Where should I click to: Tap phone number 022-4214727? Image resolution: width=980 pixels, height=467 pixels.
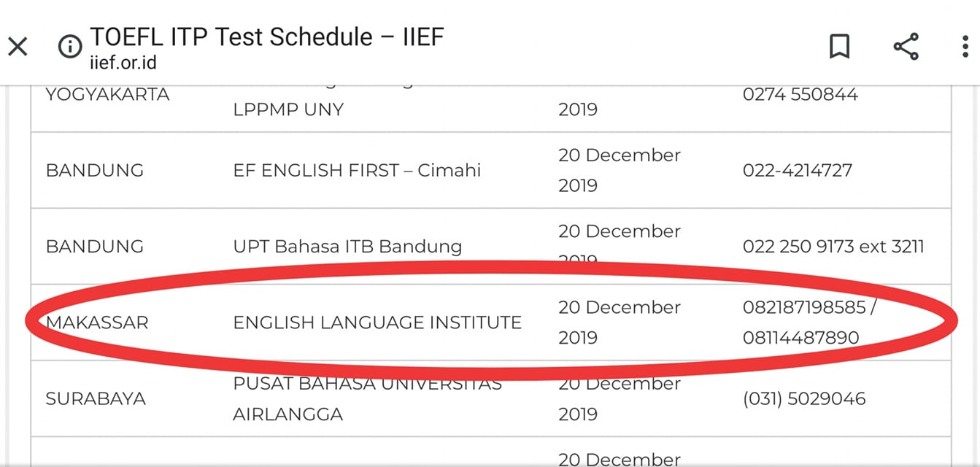pos(798,170)
